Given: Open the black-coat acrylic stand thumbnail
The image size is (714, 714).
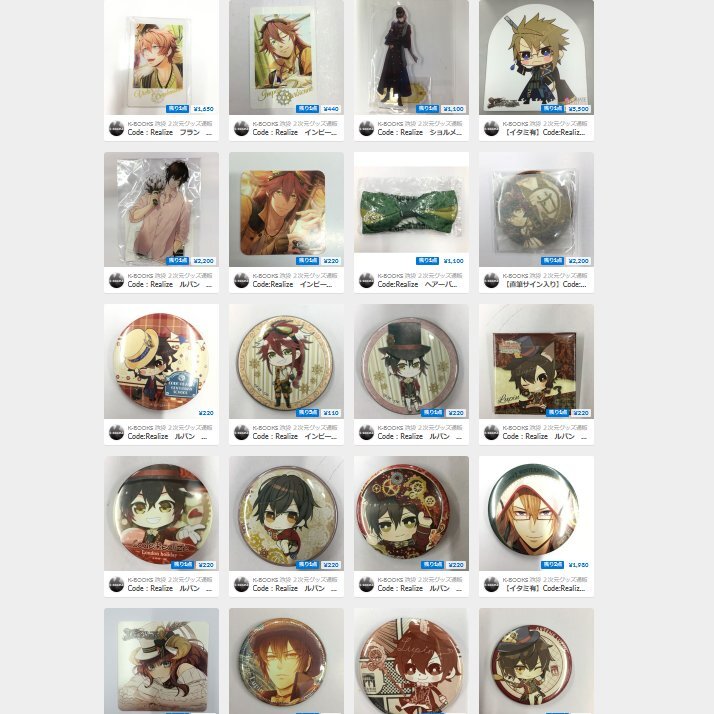Looking at the screenshot, I should [x=411, y=57].
